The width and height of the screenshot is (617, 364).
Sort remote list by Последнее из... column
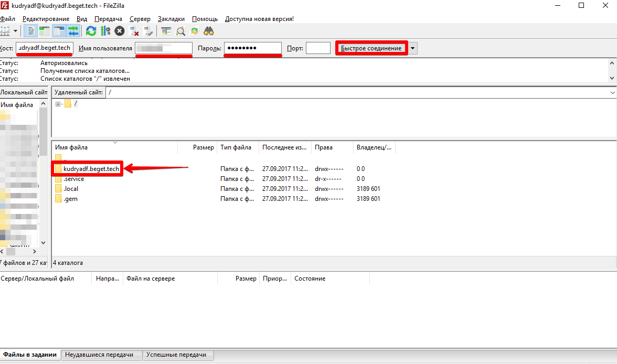[285, 147]
